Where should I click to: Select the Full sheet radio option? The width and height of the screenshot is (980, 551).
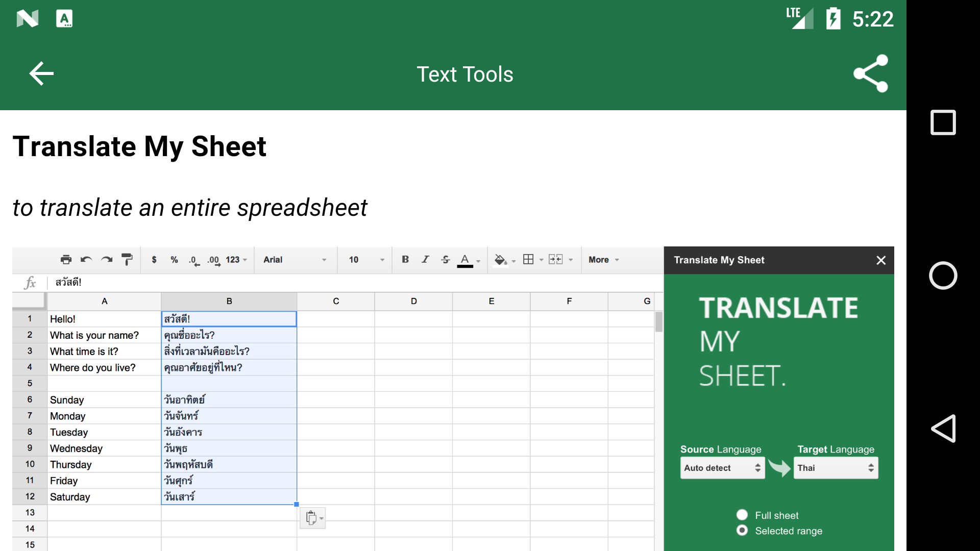pos(742,515)
